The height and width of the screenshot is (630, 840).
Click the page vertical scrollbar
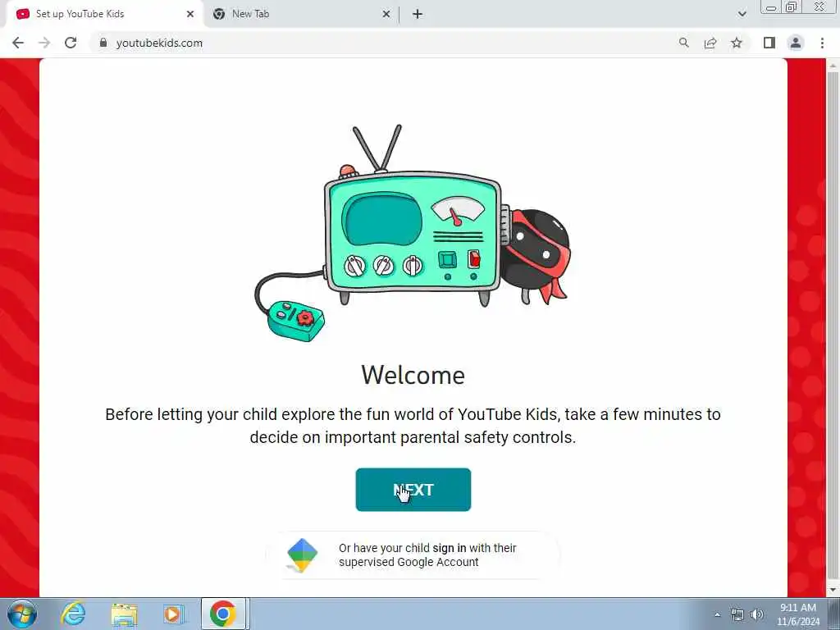pos(833,326)
